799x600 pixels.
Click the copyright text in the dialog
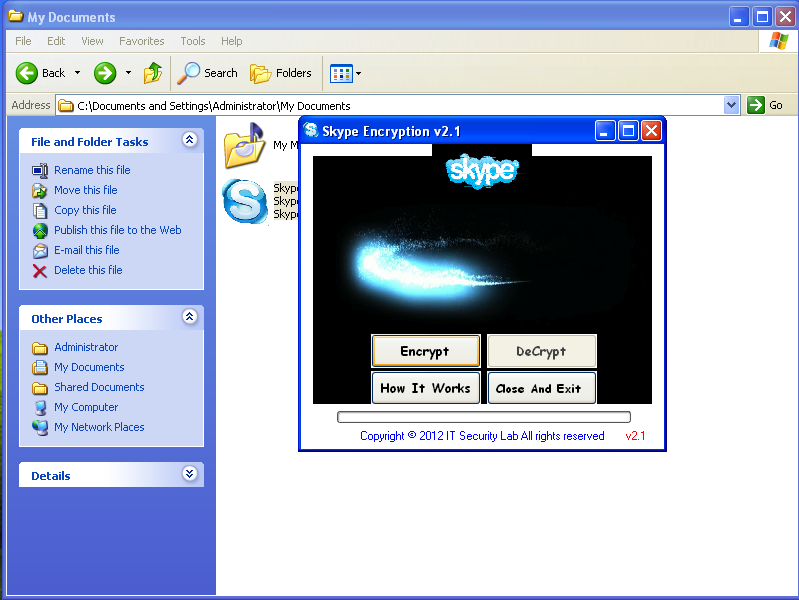pos(482,436)
